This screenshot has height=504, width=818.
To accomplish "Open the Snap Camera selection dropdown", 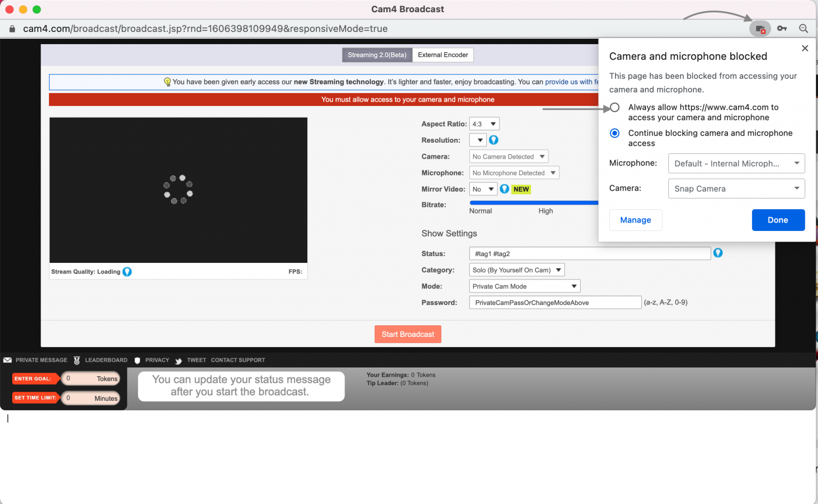I will click(736, 189).
